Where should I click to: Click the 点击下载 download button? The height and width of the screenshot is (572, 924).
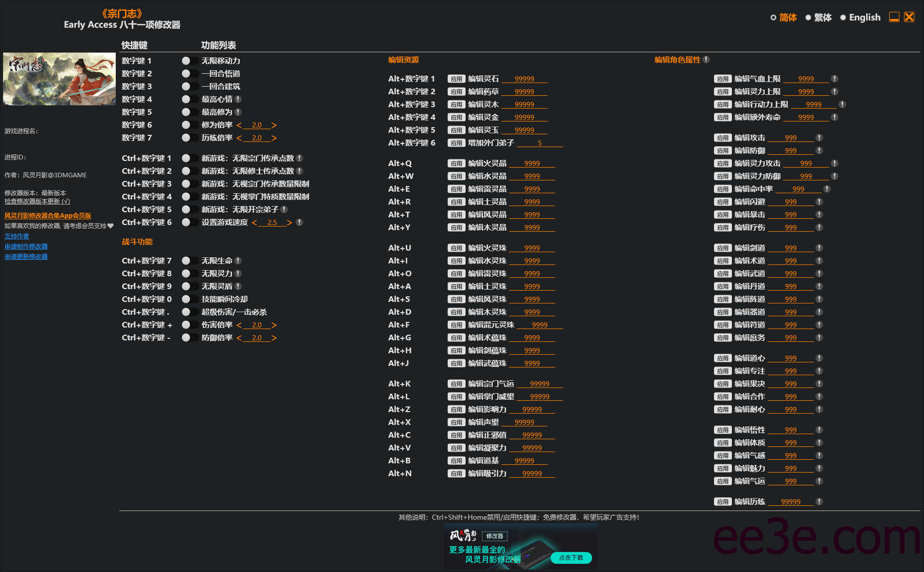point(572,558)
